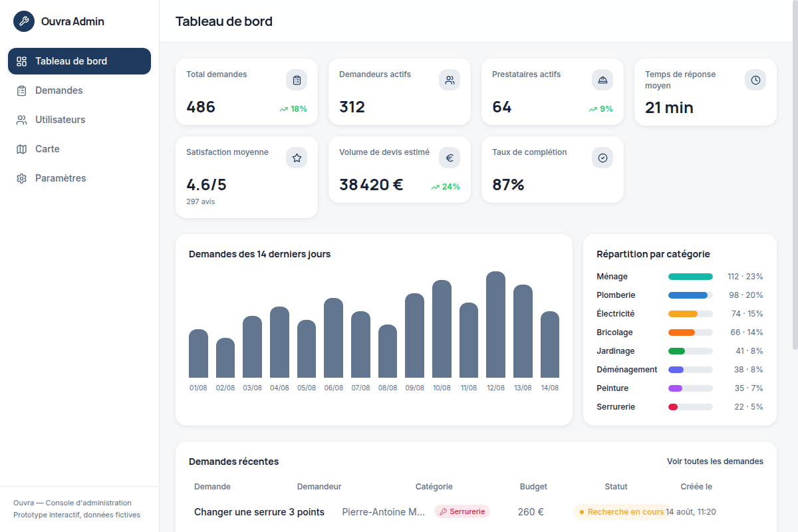Click the 87% completion rate value
The image size is (798, 532).
click(x=508, y=185)
